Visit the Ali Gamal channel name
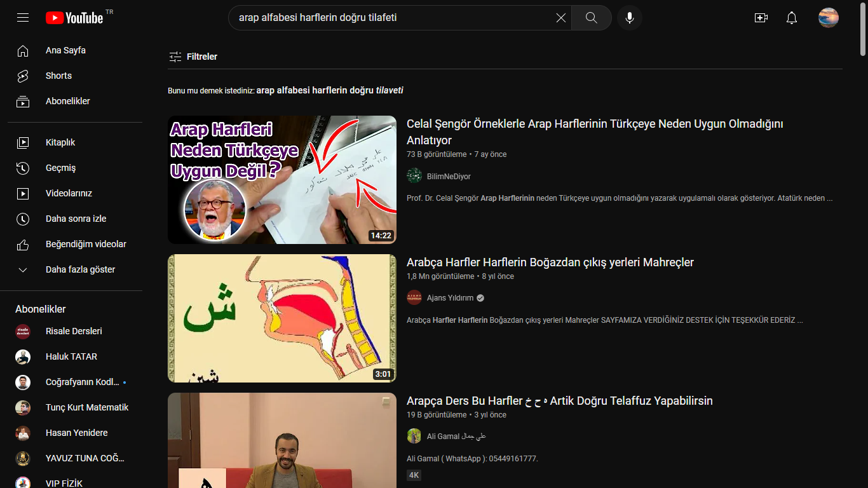Image resolution: width=868 pixels, height=488 pixels. click(x=456, y=436)
